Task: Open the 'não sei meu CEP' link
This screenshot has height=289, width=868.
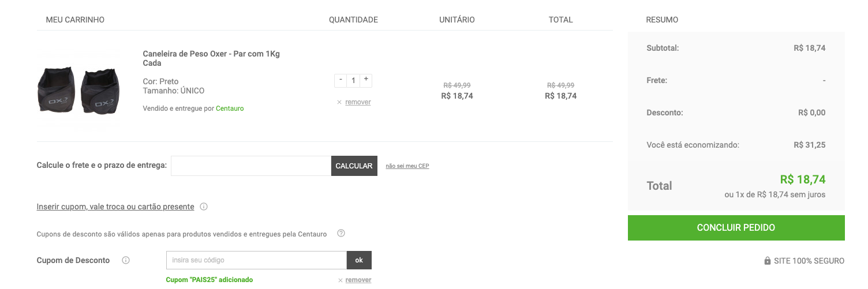Action: coord(407,166)
